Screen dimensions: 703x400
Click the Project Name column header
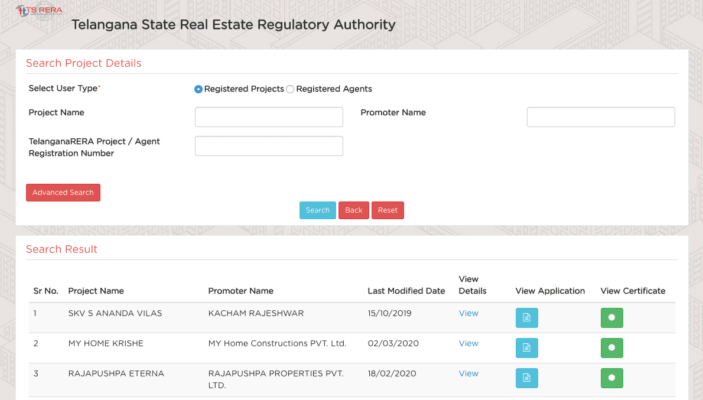[x=96, y=291]
